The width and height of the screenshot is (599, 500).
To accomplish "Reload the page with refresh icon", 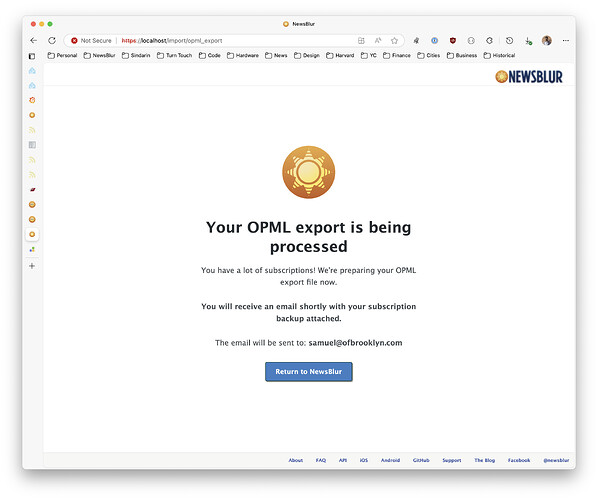I will pos(52,40).
